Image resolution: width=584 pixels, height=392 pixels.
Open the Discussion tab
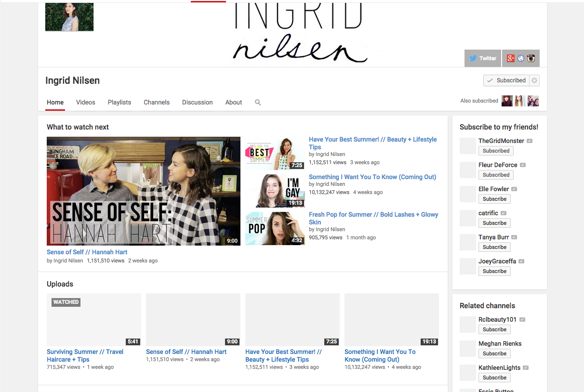click(x=197, y=102)
